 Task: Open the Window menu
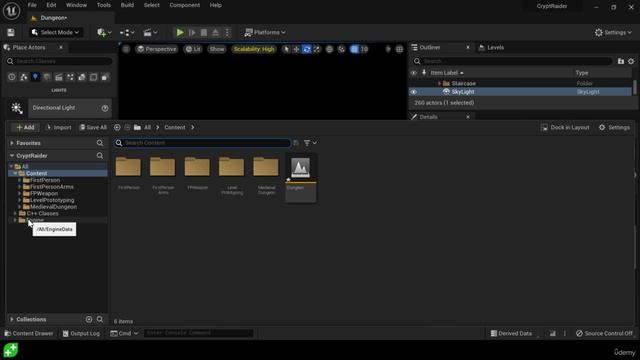[x=76, y=5]
